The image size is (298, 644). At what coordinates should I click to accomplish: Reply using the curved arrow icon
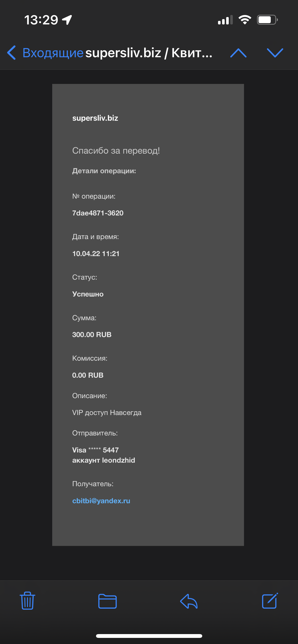(189, 601)
